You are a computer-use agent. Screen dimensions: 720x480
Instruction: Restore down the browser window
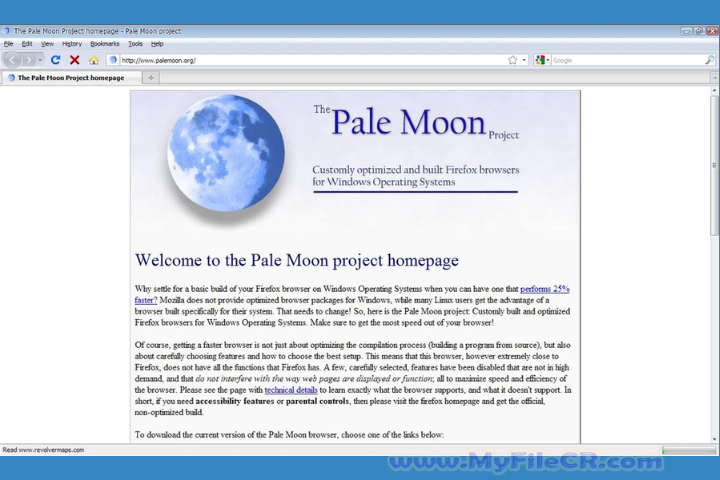click(x=699, y=31)
